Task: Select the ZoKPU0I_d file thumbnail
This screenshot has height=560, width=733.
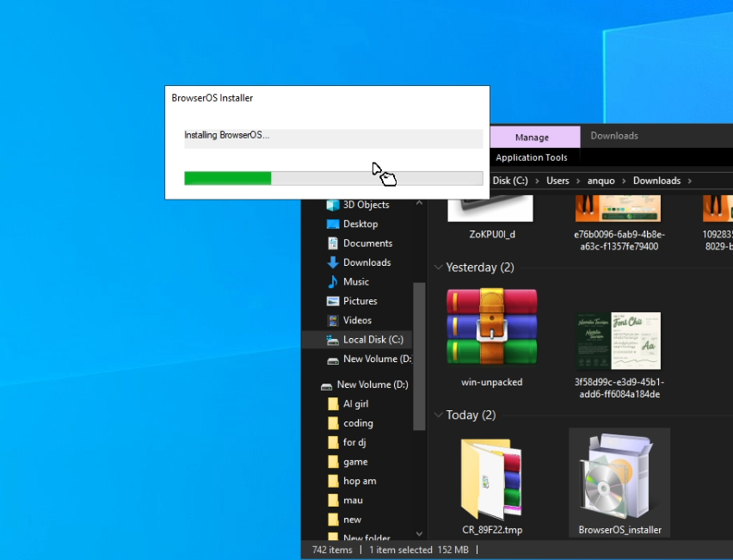Action: [x=490, y=208]
